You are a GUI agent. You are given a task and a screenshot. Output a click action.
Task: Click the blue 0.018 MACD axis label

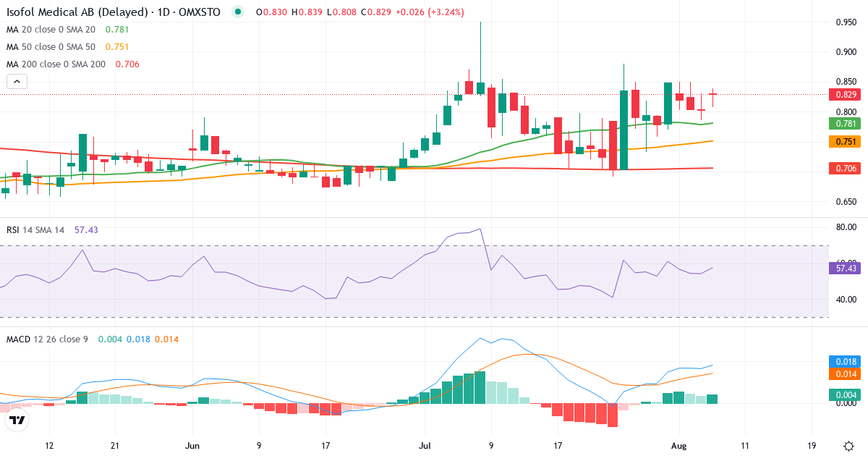click(846, 361)
